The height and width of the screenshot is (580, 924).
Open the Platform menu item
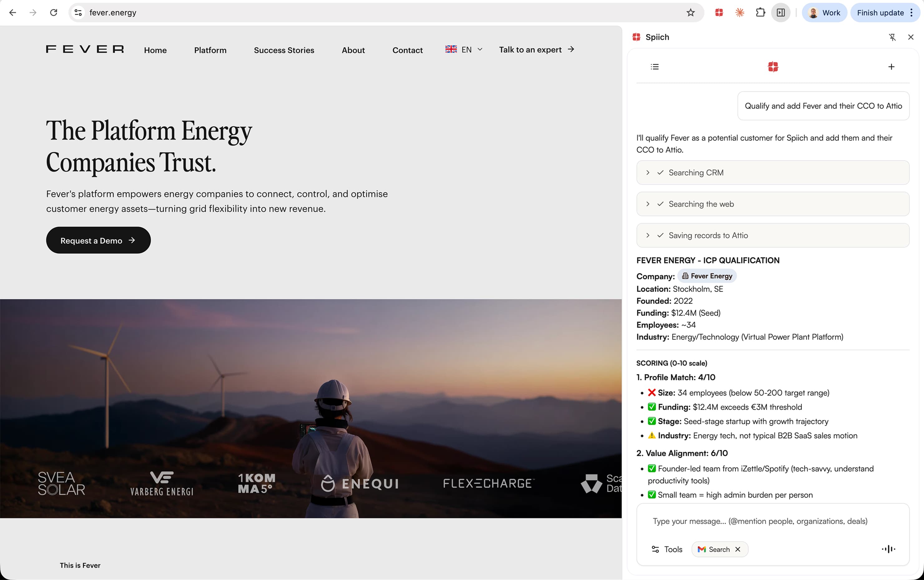[x=210, y=50]
